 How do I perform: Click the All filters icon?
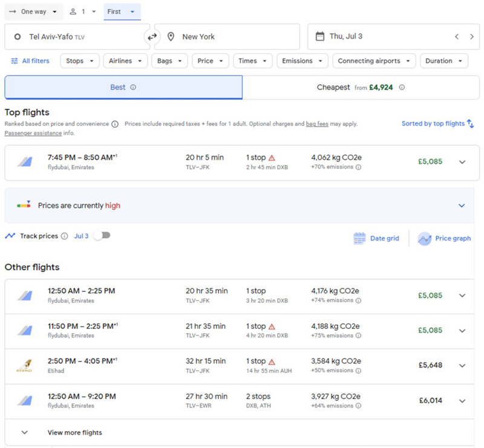click(x=15, y=61)
